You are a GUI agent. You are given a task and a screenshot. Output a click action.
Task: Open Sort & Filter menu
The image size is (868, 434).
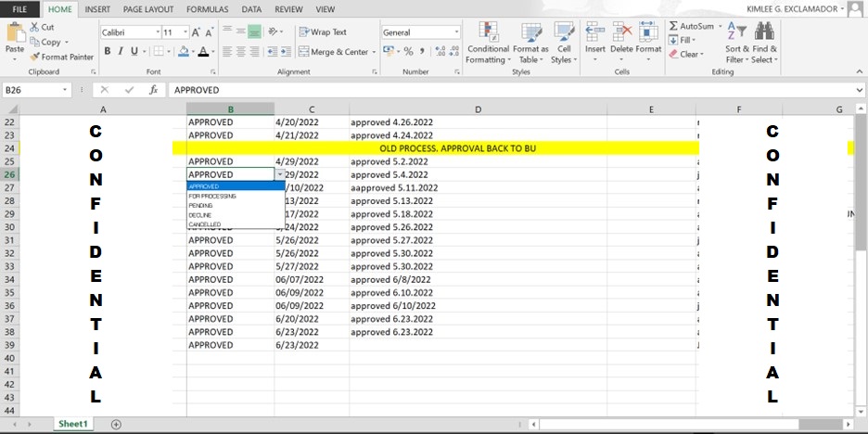[x=737, y=44]
